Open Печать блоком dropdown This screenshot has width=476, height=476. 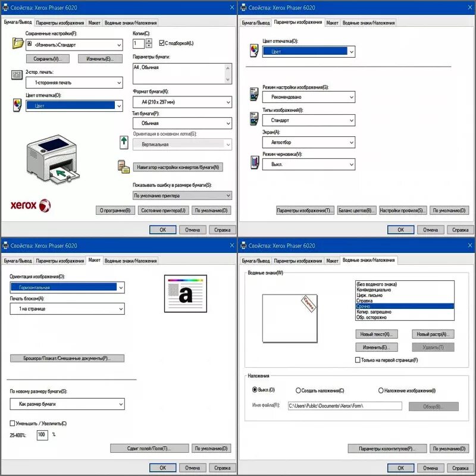pyautogui.click(x=67, y=309)
